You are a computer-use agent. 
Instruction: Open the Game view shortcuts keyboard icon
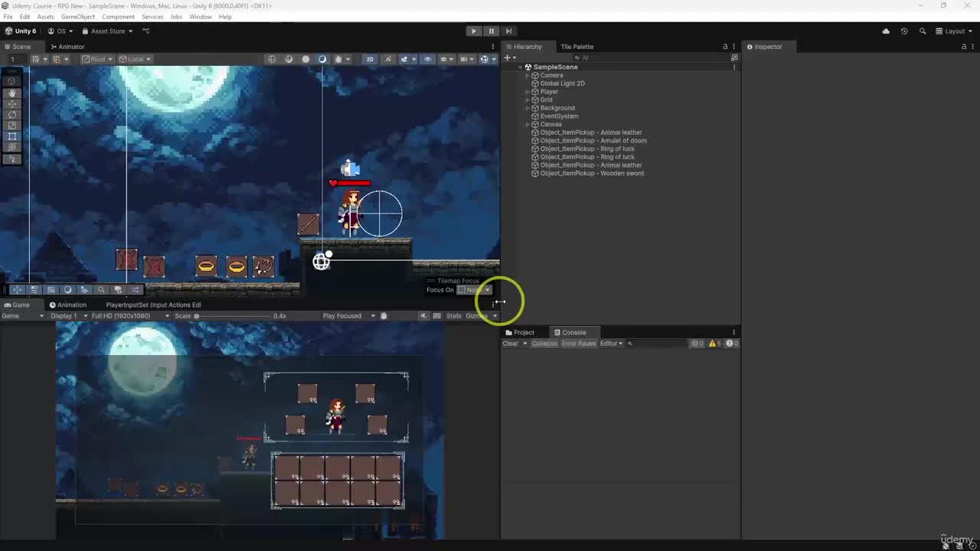[x=437, y=316]
